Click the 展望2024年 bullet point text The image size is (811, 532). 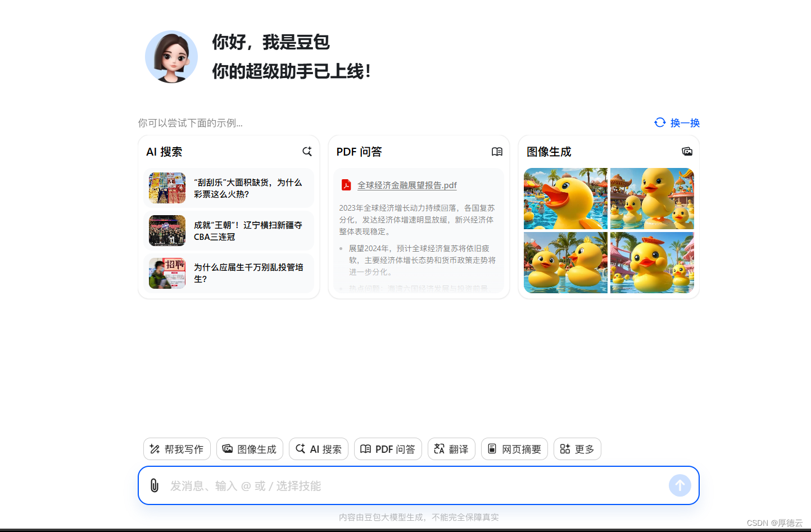click(x=422, y=260)
